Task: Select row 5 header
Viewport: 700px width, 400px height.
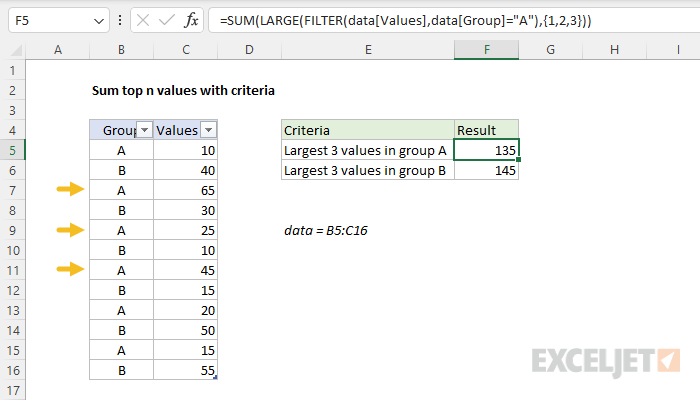Action: [x=12, y=150]
